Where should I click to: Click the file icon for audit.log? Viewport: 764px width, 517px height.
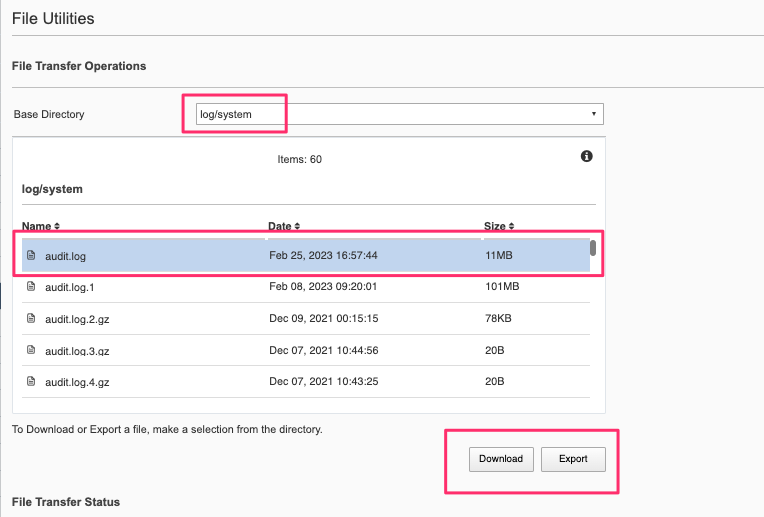(x=31, y=255)
